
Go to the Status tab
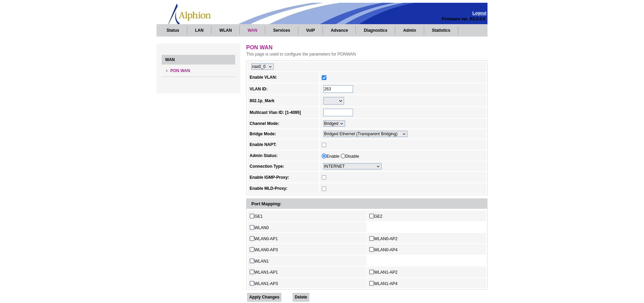point(173,30)
